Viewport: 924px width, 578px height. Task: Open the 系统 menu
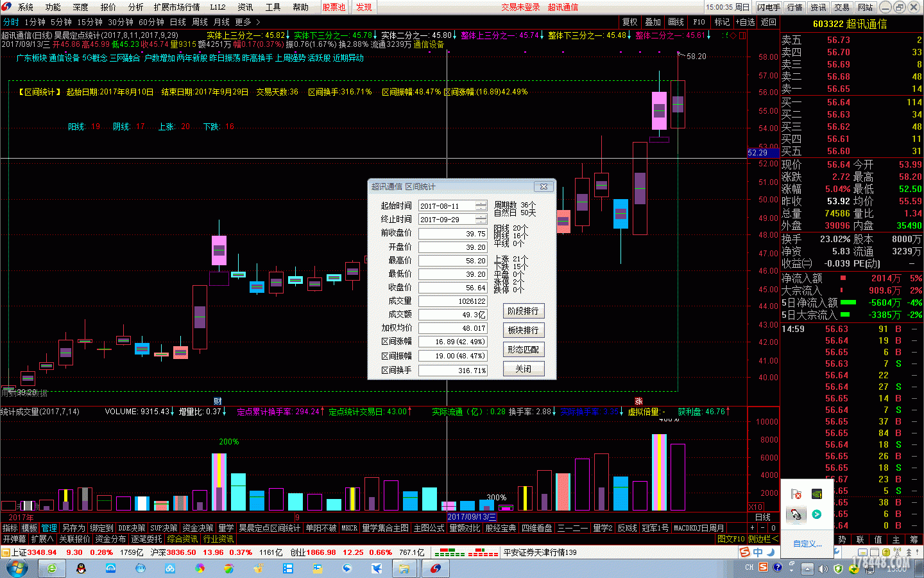click(26, 7)
